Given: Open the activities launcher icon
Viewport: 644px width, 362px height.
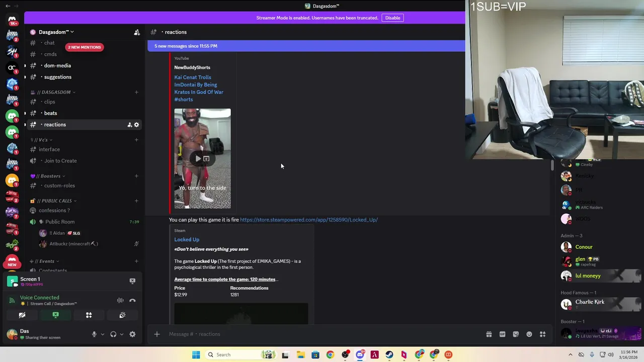Looking at the screenshot, I should [x=89, y=315].
